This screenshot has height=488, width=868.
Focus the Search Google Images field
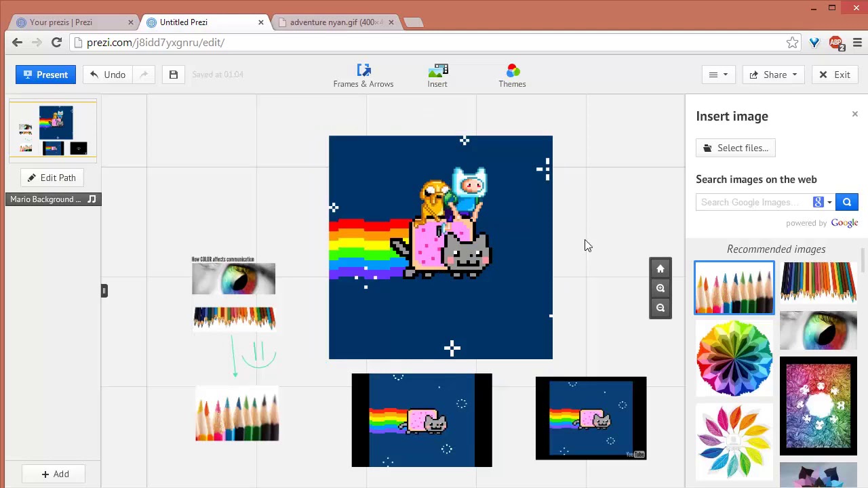(x=754, y=202)
